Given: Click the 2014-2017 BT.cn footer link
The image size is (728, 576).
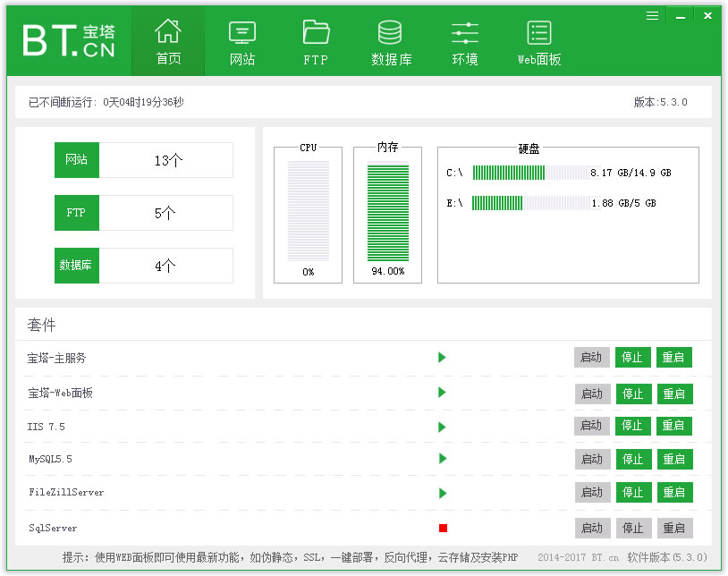Looking at the screenshot, I should [578, 557].
